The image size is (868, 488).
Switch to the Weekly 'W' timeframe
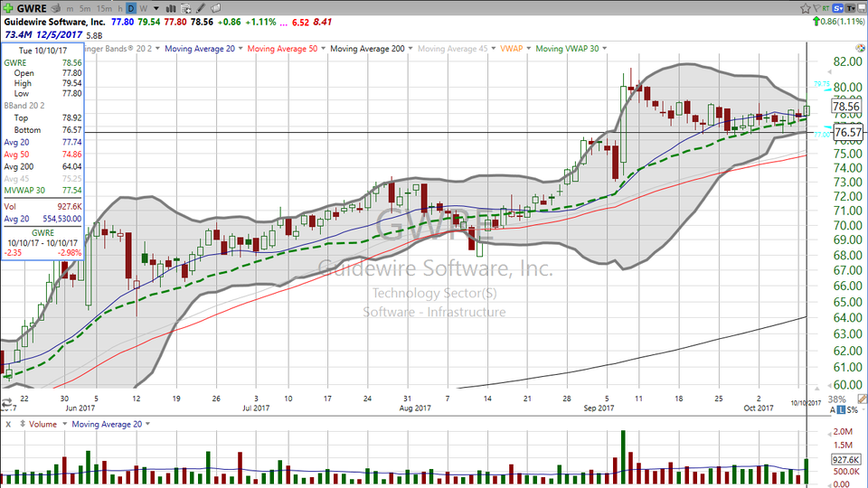click(x=144, y=9)
